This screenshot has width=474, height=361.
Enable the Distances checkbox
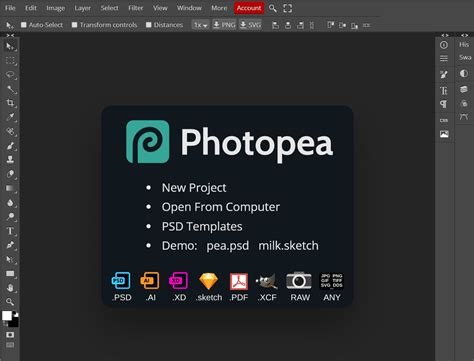tap(149, 25)
